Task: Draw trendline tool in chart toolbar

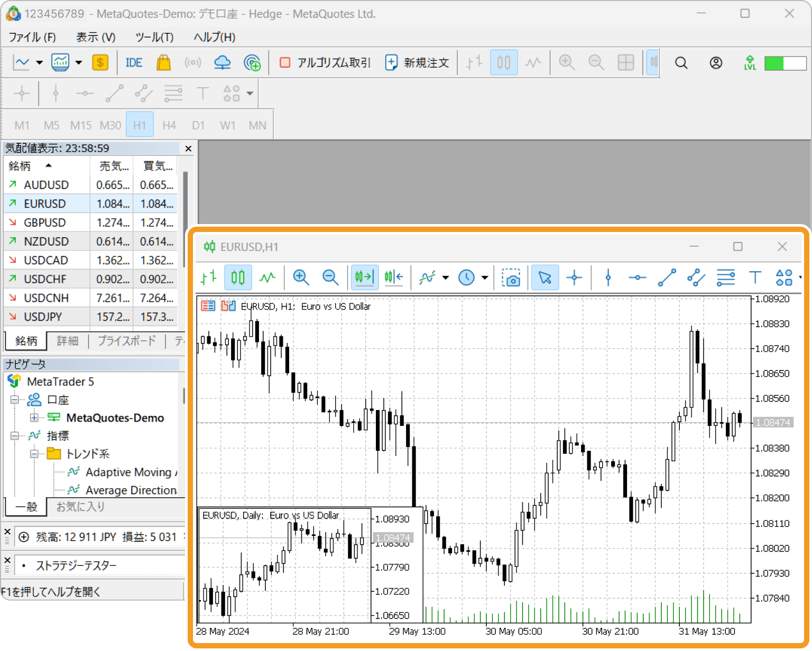Action: pos(667,277)
